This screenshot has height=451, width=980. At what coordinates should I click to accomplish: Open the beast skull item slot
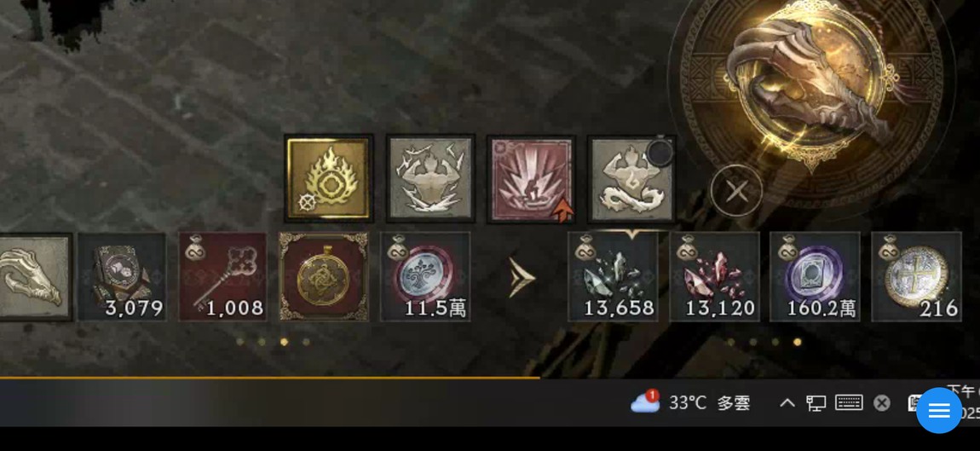pos(34,277)
